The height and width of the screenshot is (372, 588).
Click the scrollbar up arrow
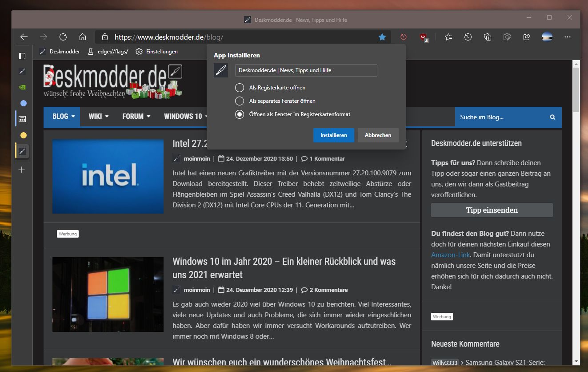click(576, 64)
